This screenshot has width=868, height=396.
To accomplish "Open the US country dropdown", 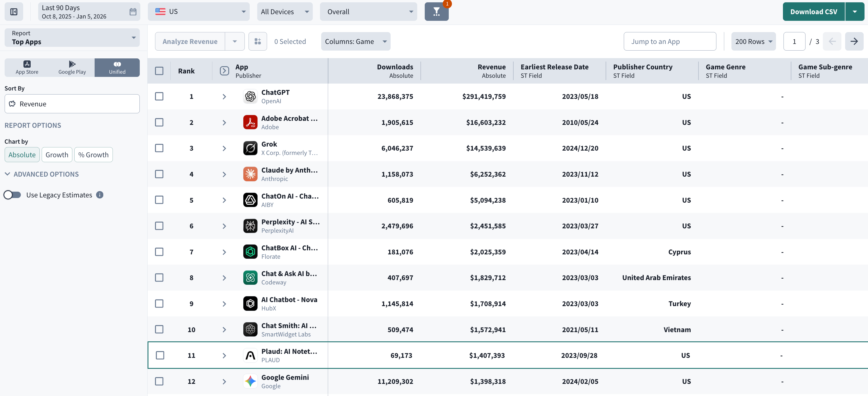I will click(198, 12).
